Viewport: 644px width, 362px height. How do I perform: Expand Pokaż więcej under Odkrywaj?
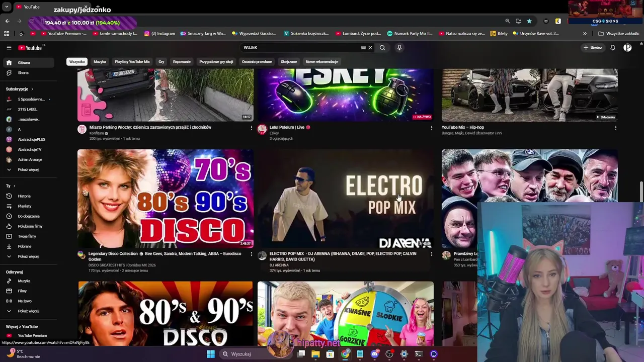pyautogui.click(x=28, y=311)
